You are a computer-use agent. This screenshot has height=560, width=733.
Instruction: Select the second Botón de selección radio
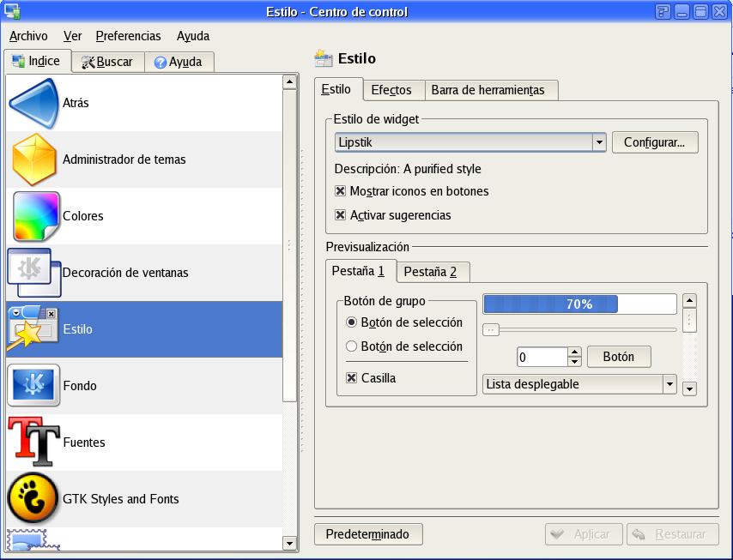tap(351, 346)
